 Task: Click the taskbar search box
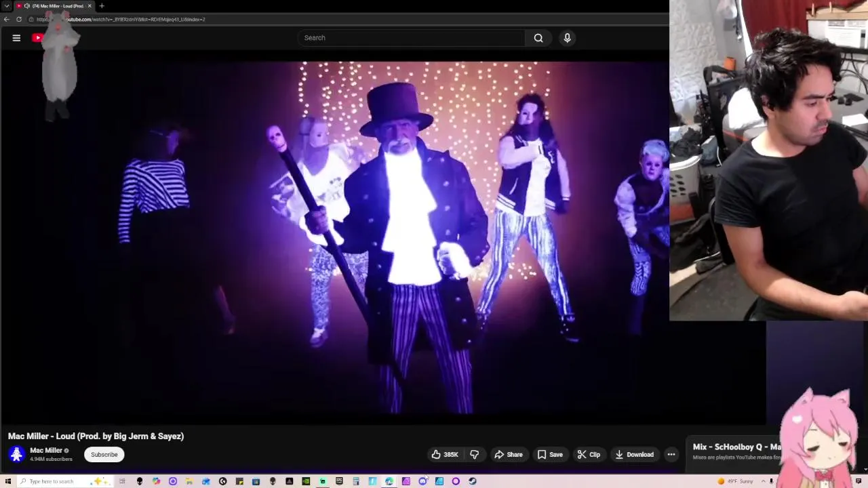click(x=64, y=481)
